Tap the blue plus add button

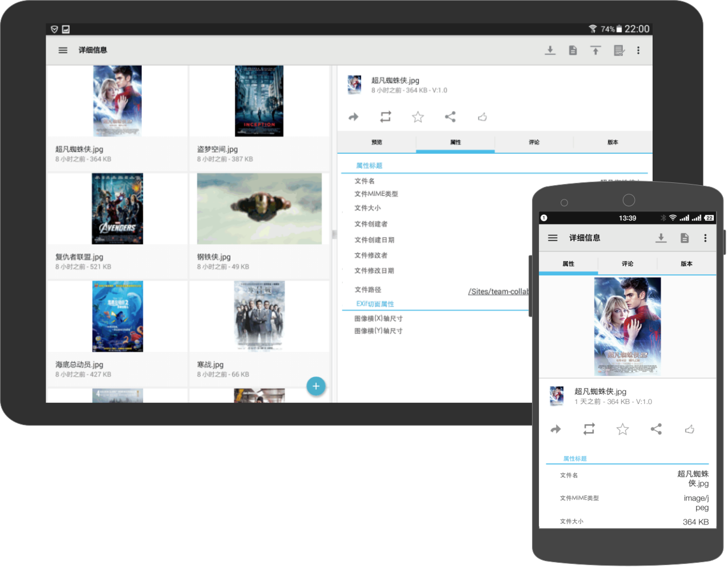(x=316, y=386)
